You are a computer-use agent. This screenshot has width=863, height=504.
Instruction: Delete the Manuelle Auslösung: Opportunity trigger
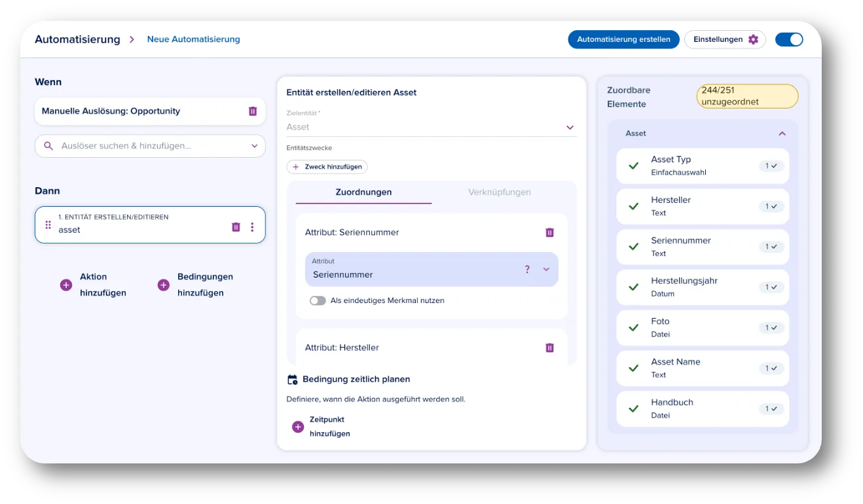[253, 111]
